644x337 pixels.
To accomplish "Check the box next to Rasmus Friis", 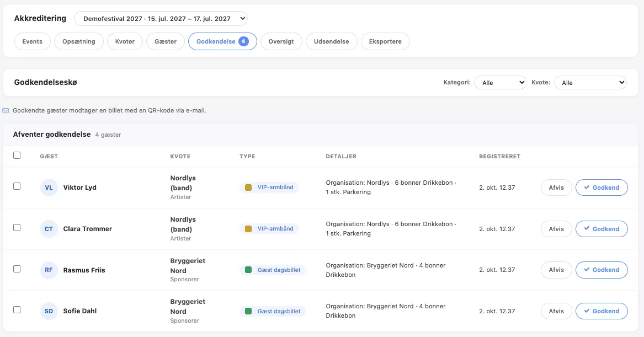I will 17,269.
